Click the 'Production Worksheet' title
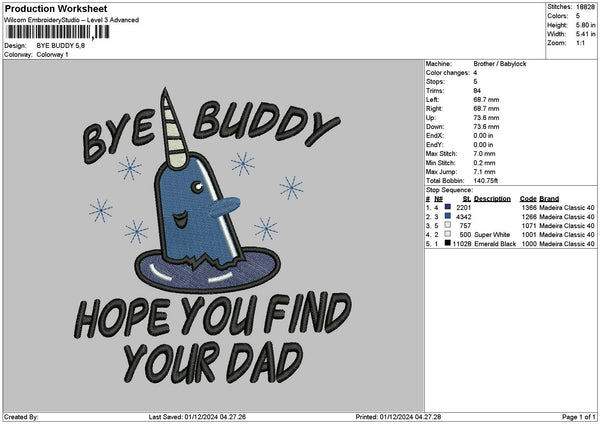 (56, 8)
